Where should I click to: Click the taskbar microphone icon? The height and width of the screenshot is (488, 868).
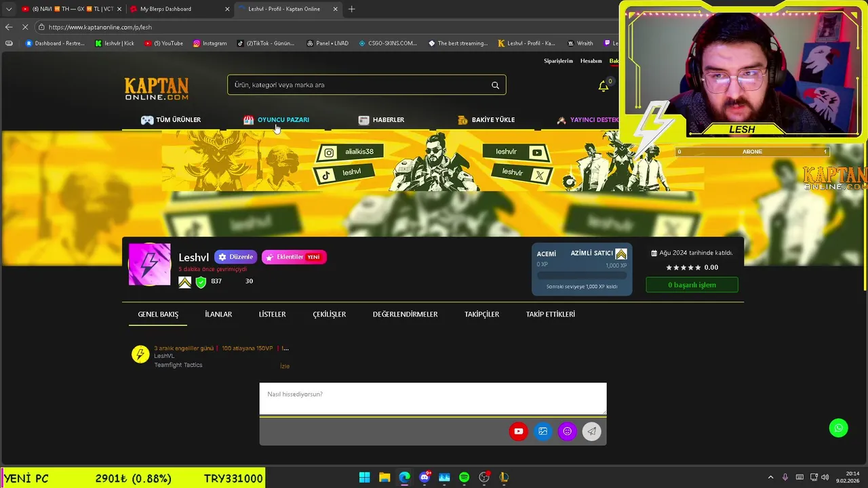tap(785, 477)
